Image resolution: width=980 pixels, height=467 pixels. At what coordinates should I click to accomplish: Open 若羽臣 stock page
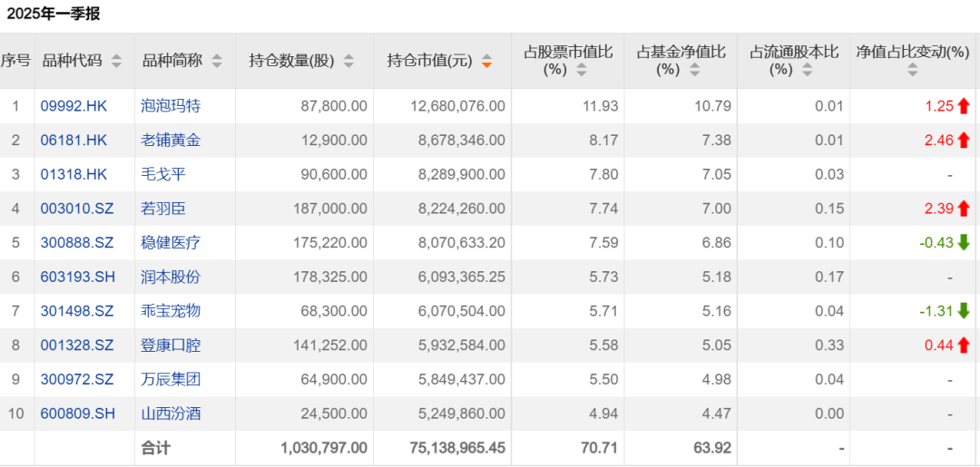(x=163, y=209)
